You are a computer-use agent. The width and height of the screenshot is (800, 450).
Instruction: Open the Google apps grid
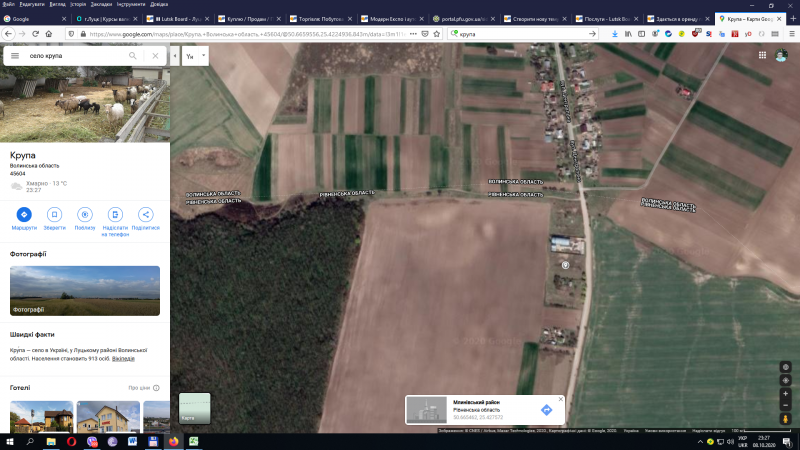pos(762,56)
